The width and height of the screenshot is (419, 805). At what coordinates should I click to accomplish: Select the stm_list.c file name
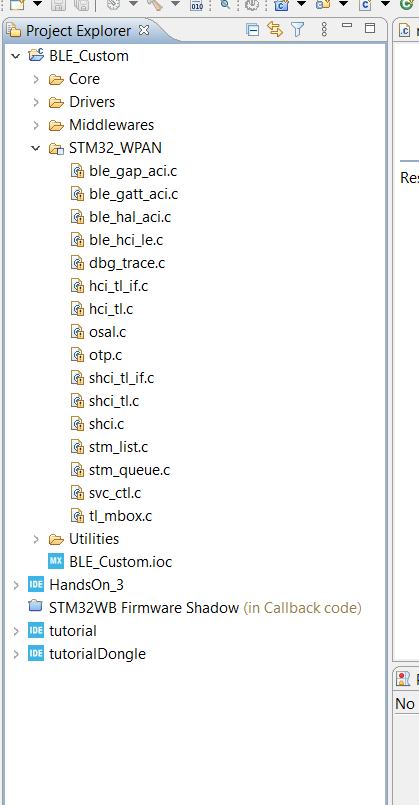(118, 447)
